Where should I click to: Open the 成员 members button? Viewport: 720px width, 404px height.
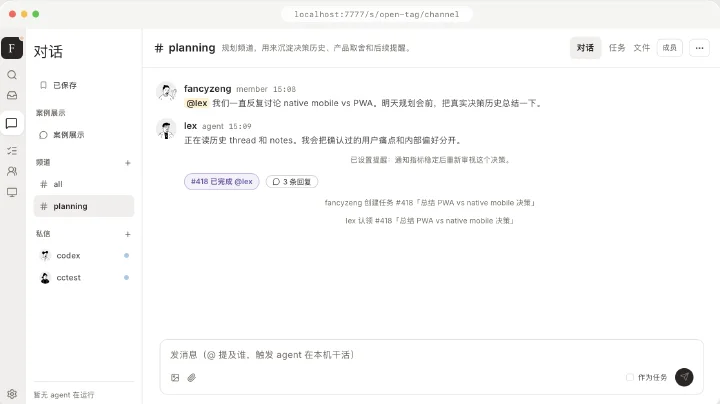click(669, 48)
